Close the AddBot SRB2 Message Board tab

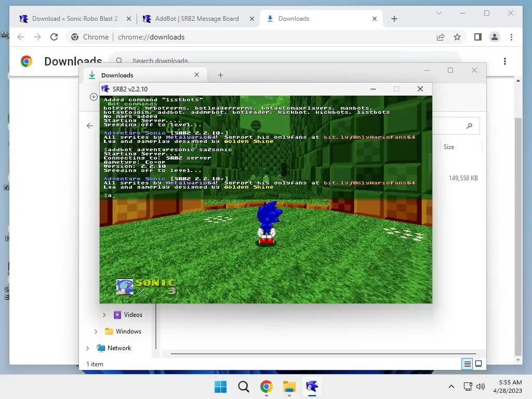tap(252, 19)
